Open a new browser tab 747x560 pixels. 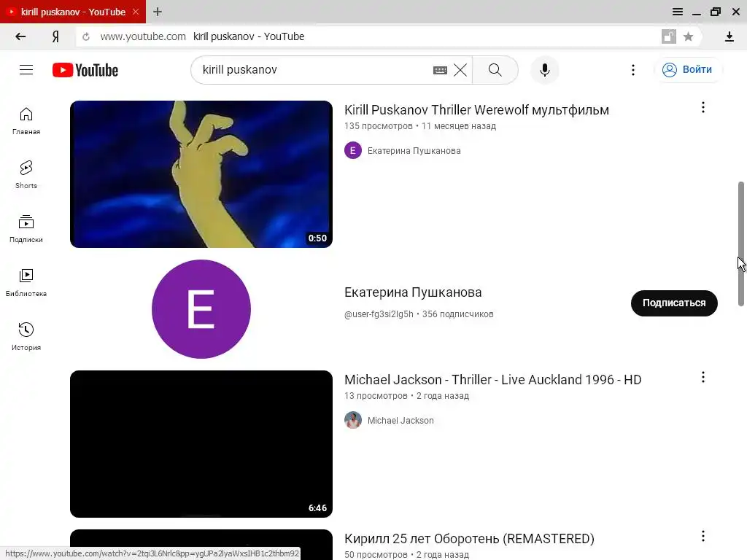[x=158, y=12]
